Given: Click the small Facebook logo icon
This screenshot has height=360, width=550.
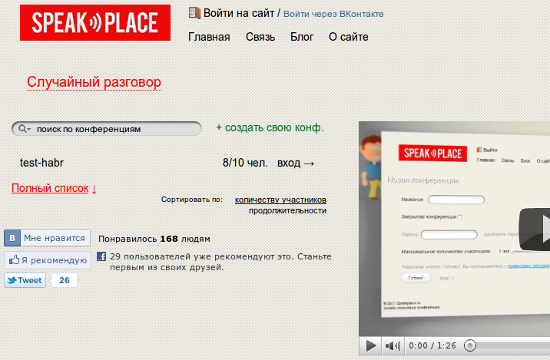Looking at the screenshot, I should tap(101, 256).
